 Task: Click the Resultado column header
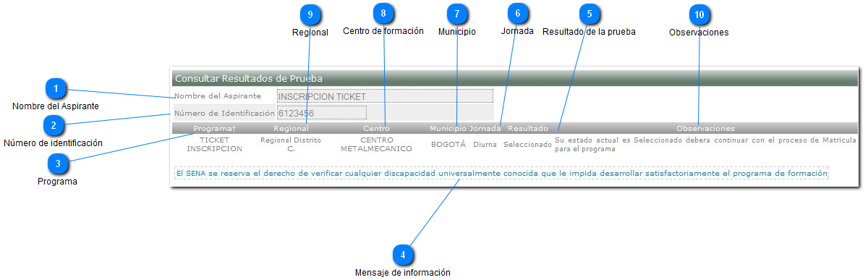528,128
